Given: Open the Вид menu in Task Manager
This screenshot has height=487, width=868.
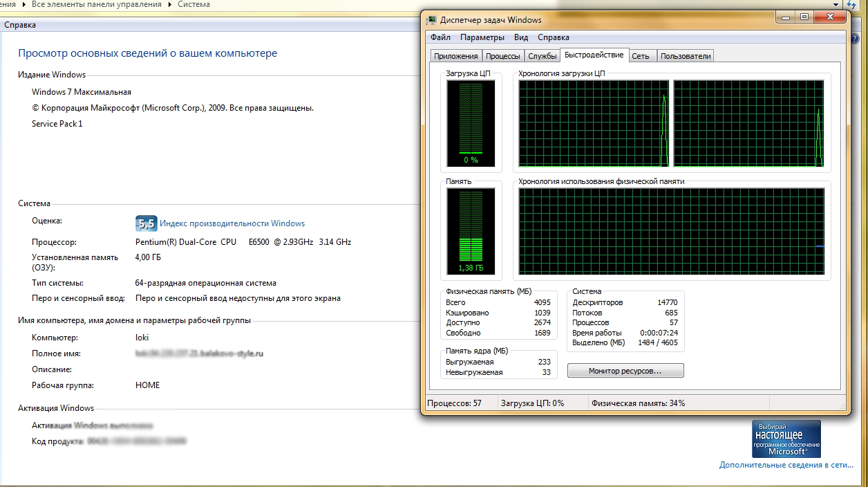Looking at the screenshot, I should tap(521, 37).
